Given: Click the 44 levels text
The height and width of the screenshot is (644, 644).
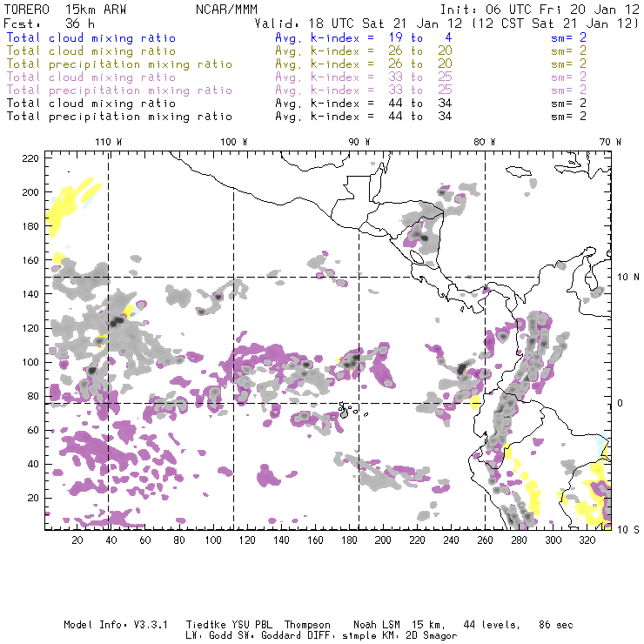Looking at the screenshot, I should 492,625.
